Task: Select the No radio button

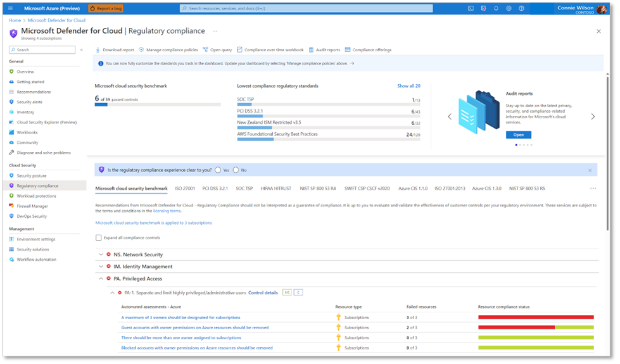Action: 236,170
